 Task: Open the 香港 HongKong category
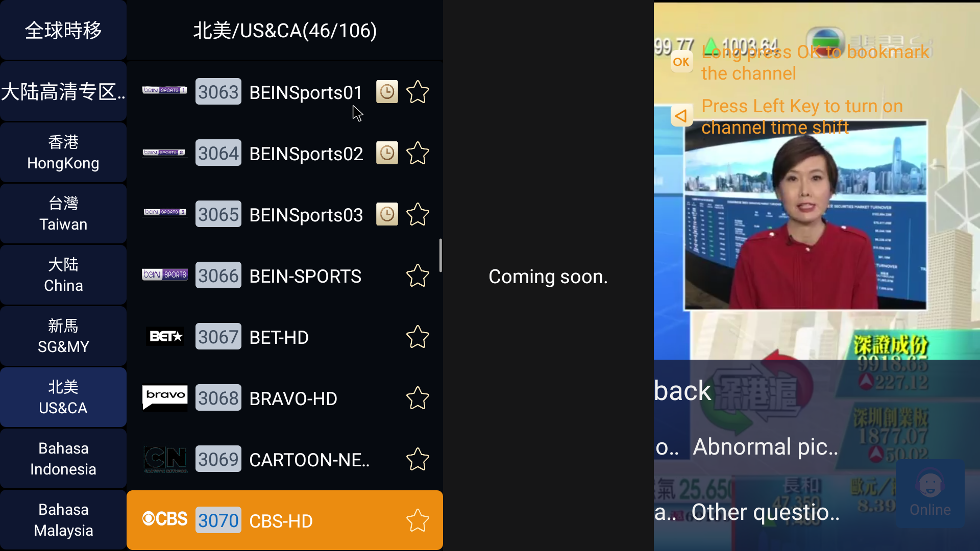(63, 153)
